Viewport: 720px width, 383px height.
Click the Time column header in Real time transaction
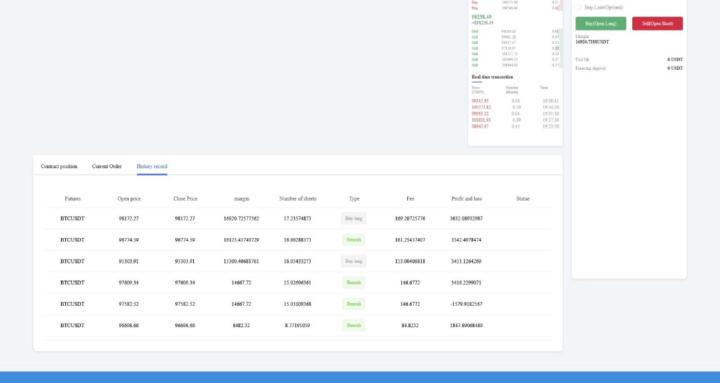click(x=544, y=87)
